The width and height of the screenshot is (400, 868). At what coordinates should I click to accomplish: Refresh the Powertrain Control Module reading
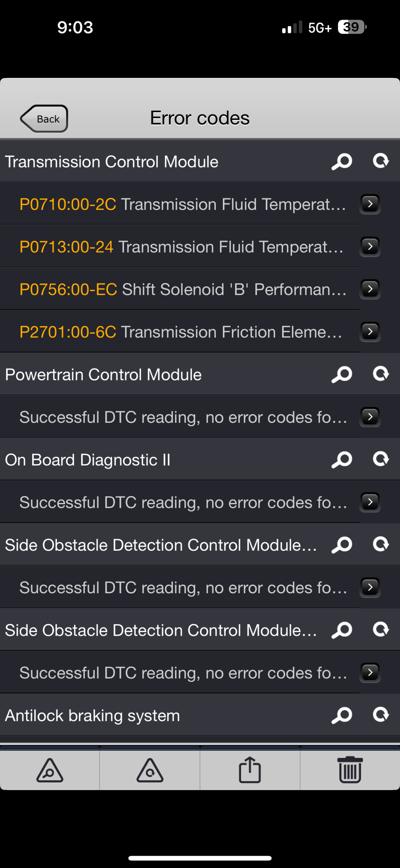pos(380,374)
